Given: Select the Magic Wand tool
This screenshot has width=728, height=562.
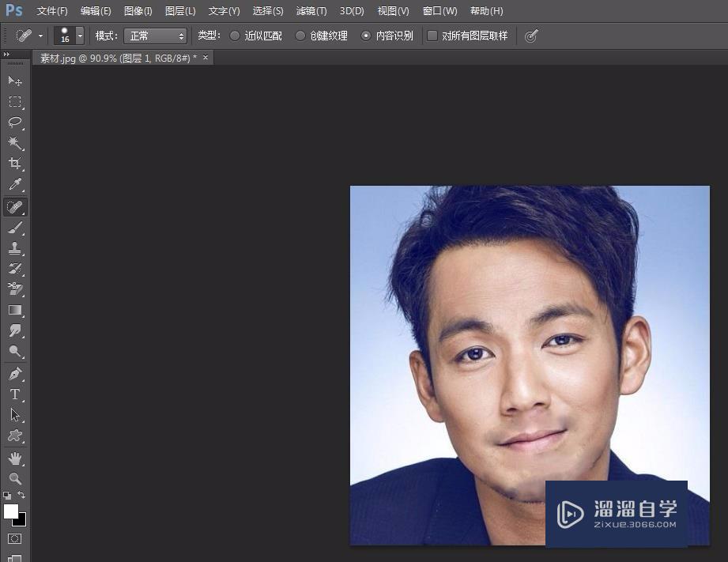Looking at the screenshot, I should (15, 142).
